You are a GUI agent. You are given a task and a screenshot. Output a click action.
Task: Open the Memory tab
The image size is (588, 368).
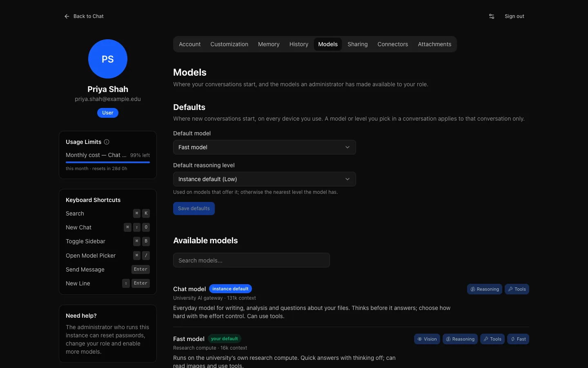coord(269,44)
